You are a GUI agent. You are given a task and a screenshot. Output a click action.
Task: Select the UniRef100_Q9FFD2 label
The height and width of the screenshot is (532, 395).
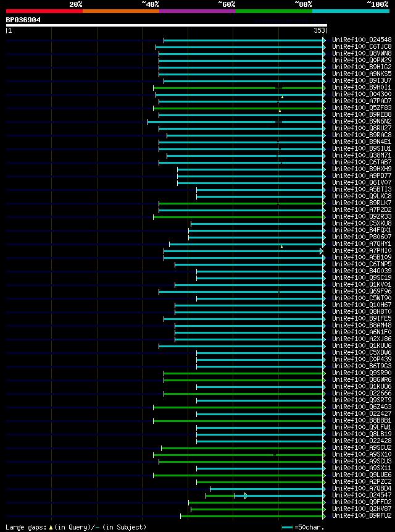pyautogui.click(x=362, y=502)
